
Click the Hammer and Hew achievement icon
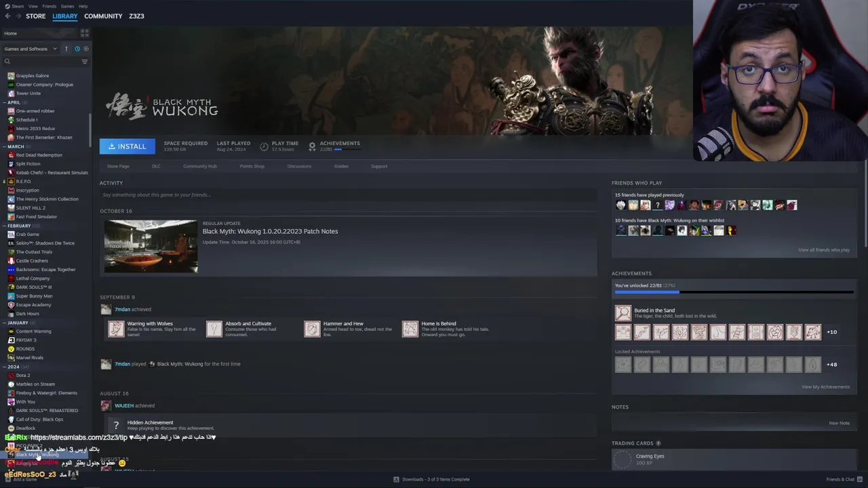click(312, 329)
